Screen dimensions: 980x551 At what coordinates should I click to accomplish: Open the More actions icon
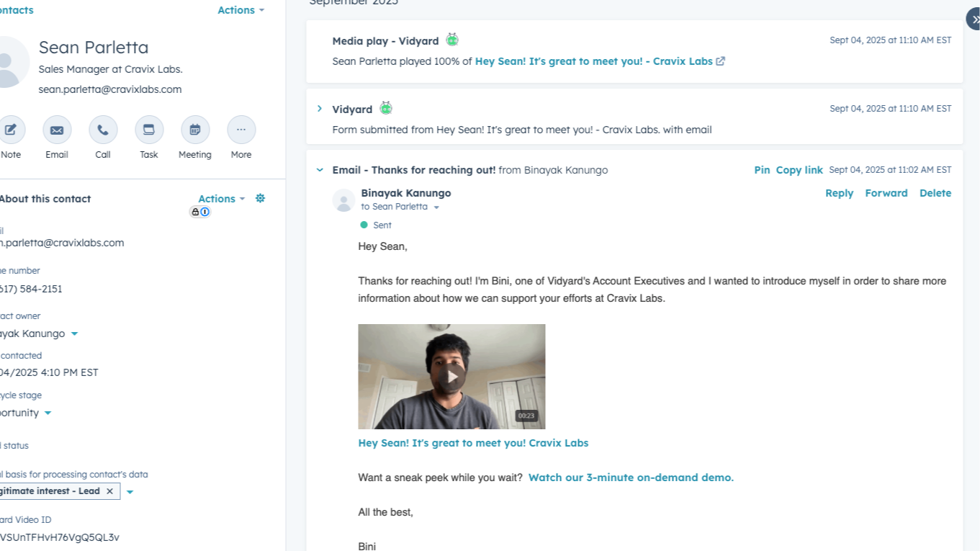point(240,130)
